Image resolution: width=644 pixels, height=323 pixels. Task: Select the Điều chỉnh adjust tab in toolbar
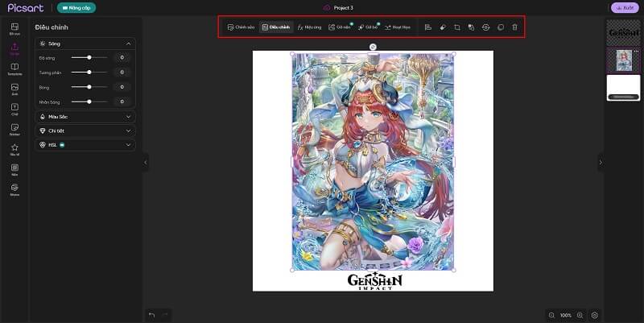276,27
